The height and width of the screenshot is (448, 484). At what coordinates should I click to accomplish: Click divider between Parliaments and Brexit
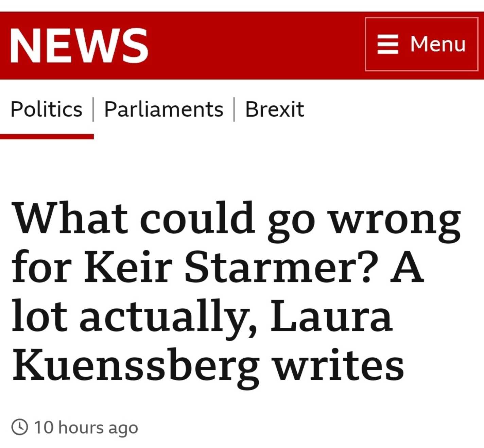pyautogui.click(x=234, y=109)
